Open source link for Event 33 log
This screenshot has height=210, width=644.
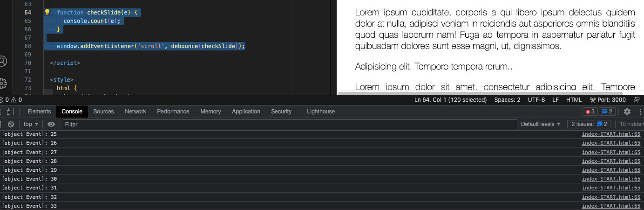pyautogui.click(x=611, y=206)
